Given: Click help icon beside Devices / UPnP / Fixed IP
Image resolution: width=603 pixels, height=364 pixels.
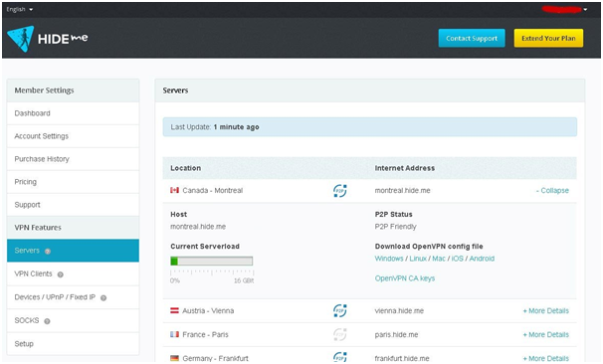Looking at the screenshot, I should (x=103, y=298).
